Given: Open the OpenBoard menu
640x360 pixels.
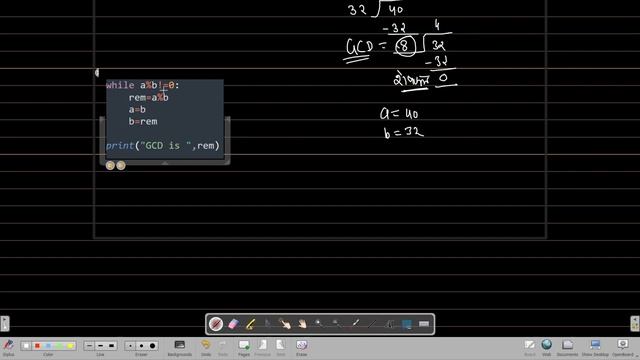Looking at the screenshot, I should (623, 348).
